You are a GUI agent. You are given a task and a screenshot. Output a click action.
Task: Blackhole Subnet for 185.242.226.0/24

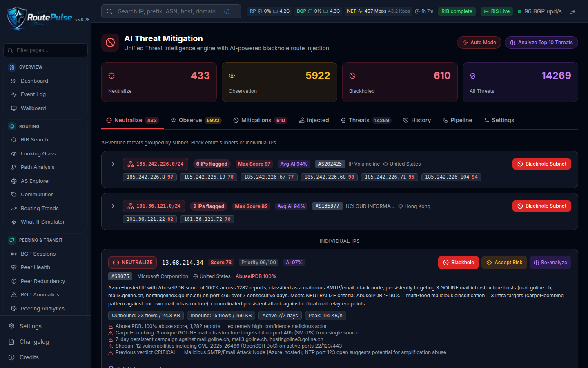(541, 164)
